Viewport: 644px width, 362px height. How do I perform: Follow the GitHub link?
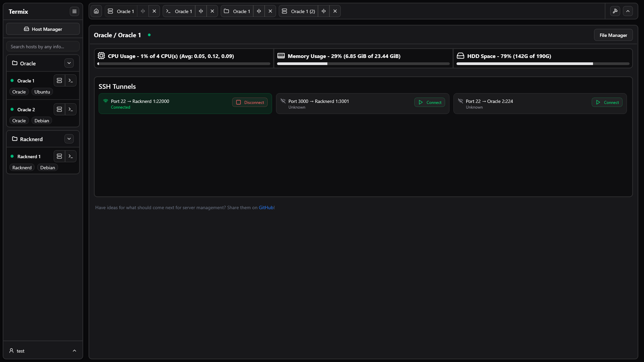click(x=266, y=207)
